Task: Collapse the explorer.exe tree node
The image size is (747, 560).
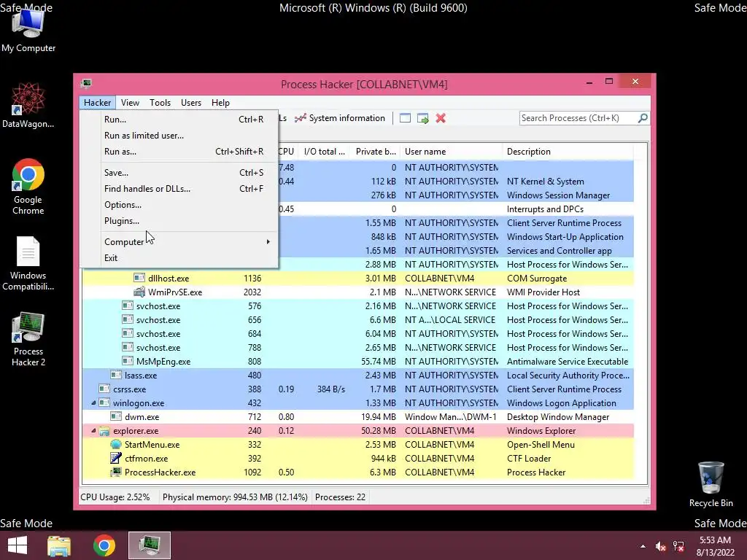Action: (93, 430)
